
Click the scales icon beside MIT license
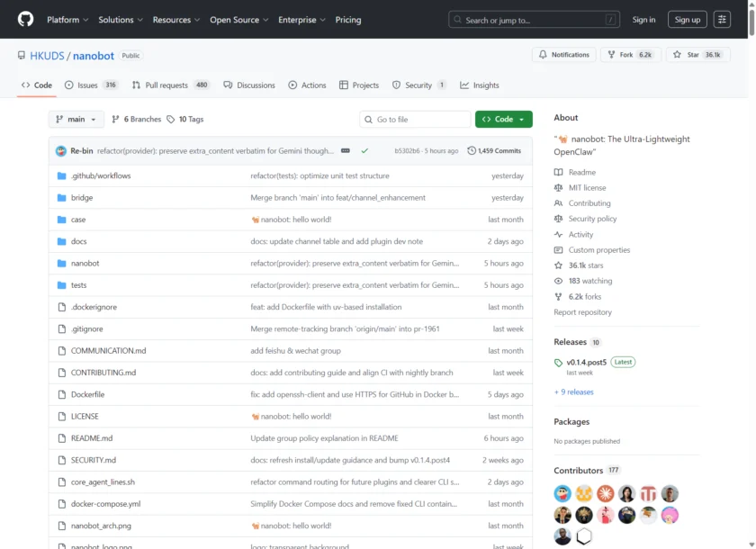click(x=559, y=187)
